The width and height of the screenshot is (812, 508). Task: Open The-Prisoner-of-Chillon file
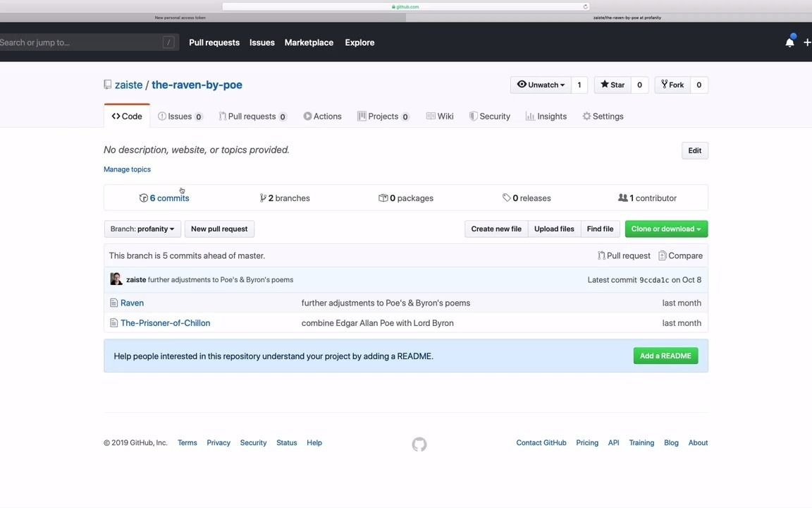point(165,323)
